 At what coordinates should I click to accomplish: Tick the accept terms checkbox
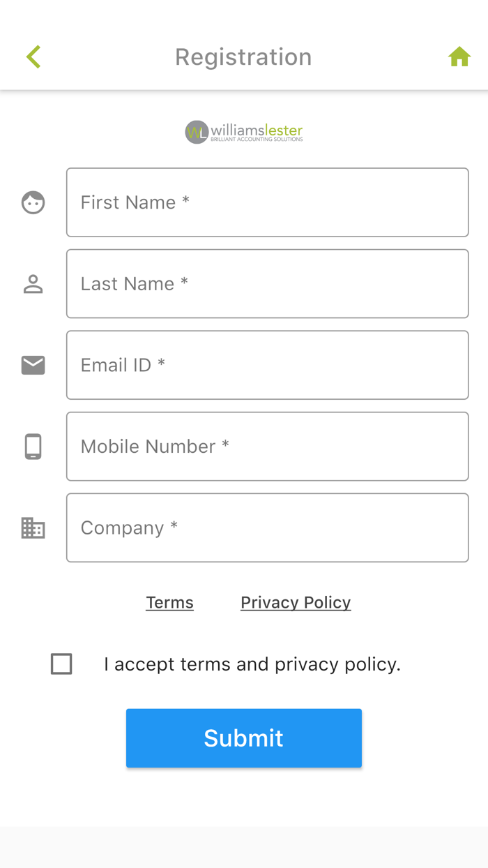[x=61, y=664]
